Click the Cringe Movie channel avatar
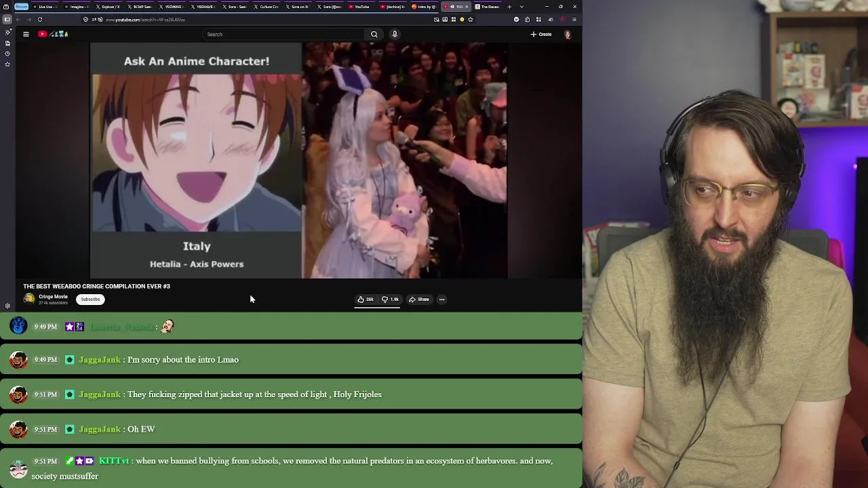Screen dimensions: 868x488 tap(28, 299)
